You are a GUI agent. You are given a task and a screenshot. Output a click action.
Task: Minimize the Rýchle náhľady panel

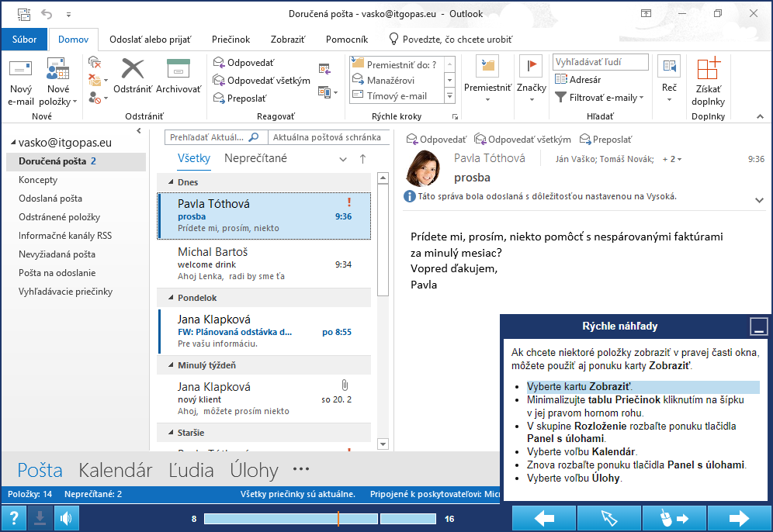coord(759,326)
